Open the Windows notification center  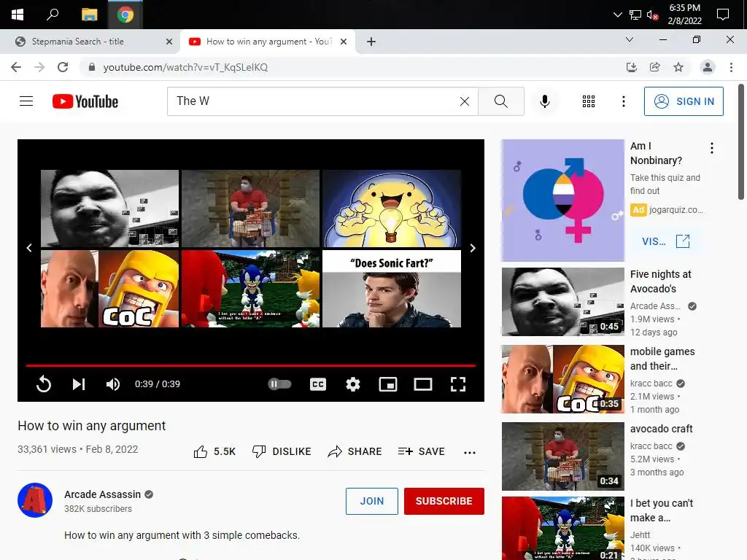[723, 15]
